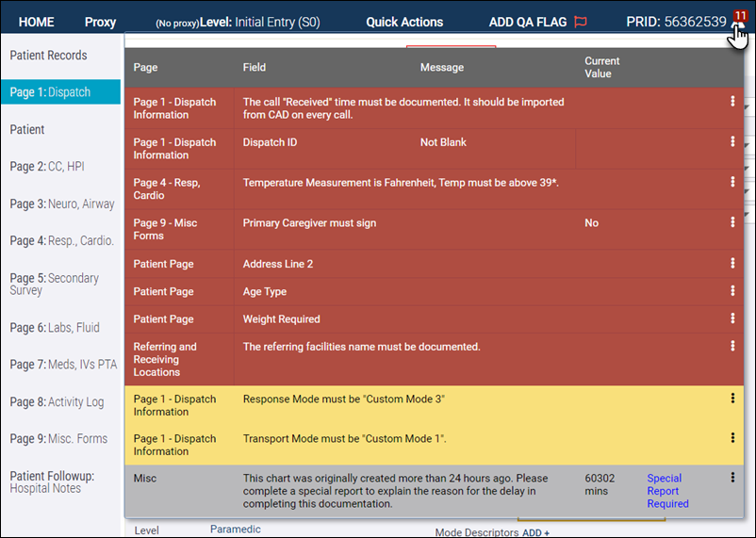The height and width of the screenshot is (538, 756).
Task: Open the Proxy menu
Action: pyautogui.click(x=100, y=22)
